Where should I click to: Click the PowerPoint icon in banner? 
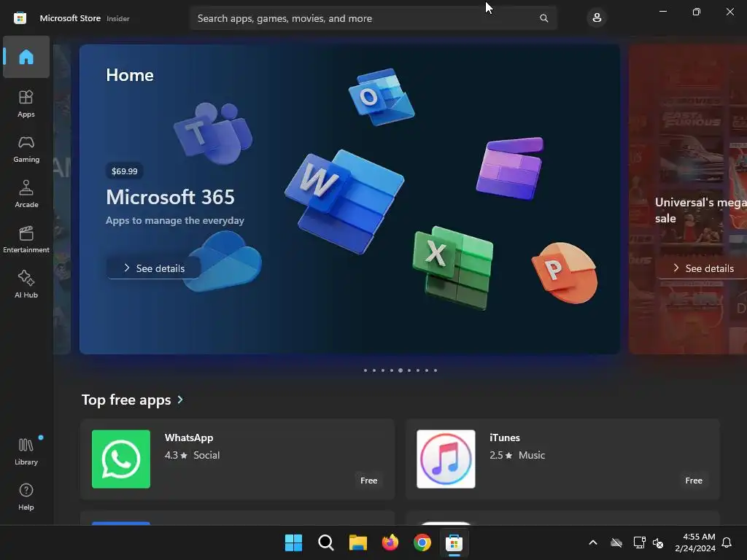pos(565,273)
